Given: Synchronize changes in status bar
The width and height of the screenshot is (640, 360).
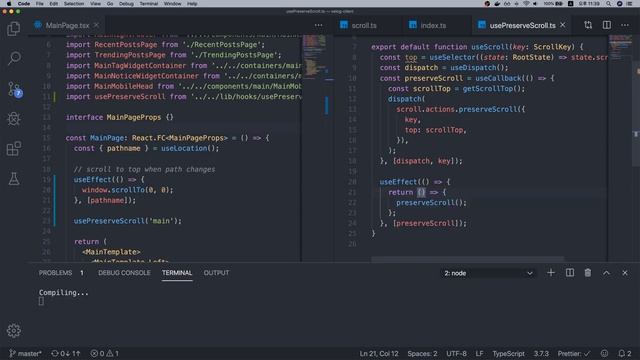Looking at the screenshot, I should click(65, 353).
